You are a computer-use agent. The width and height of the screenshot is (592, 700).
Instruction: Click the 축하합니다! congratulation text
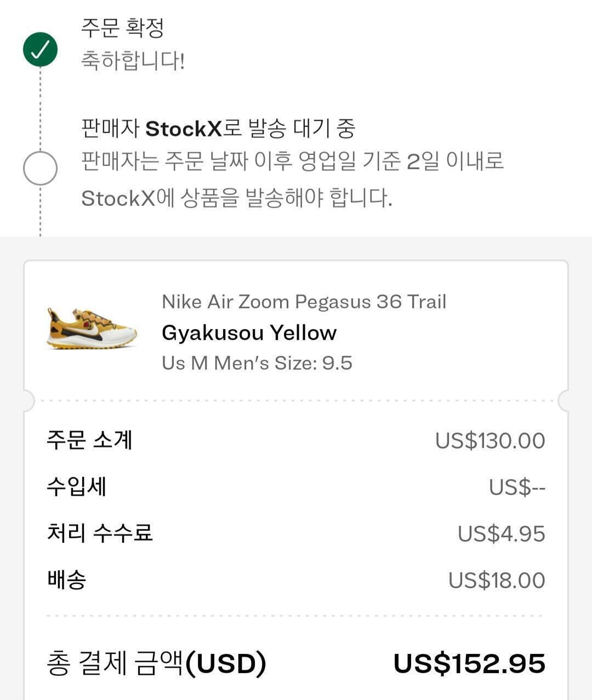click(x=133, y=60)
